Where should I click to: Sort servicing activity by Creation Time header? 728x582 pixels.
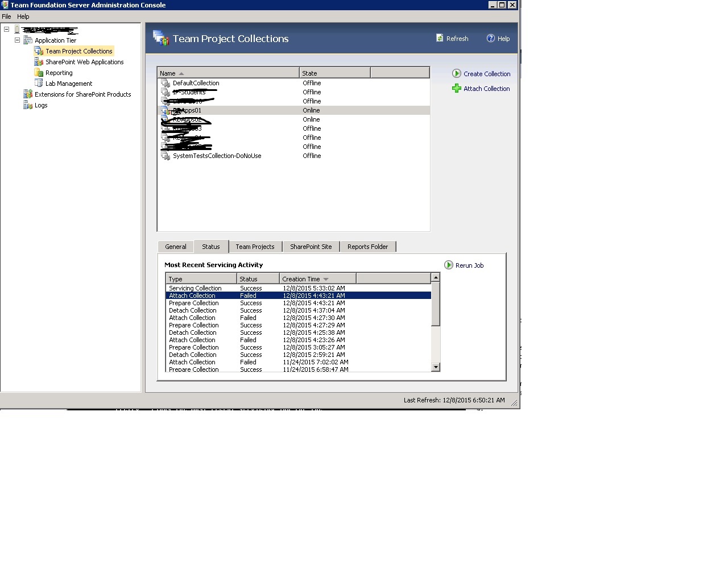coord(318,278)
